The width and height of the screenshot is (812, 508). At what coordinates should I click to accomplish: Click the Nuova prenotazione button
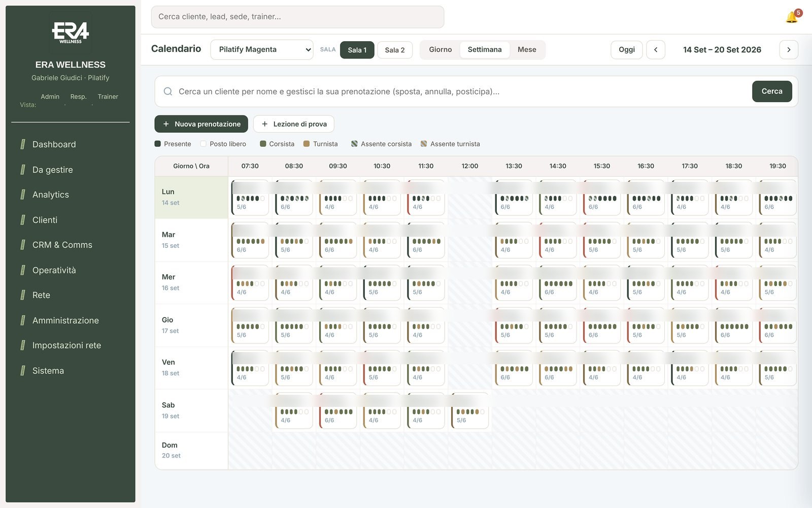pos(201,124)
